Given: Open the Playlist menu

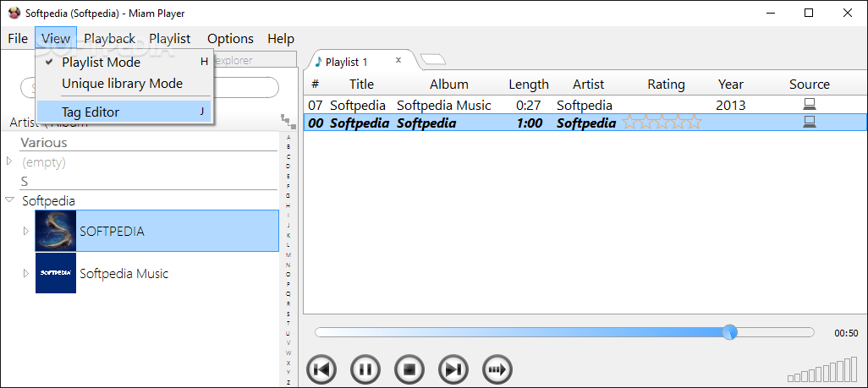Looking at the screenshot, I should pyautogui.click(x=170, y=39).
